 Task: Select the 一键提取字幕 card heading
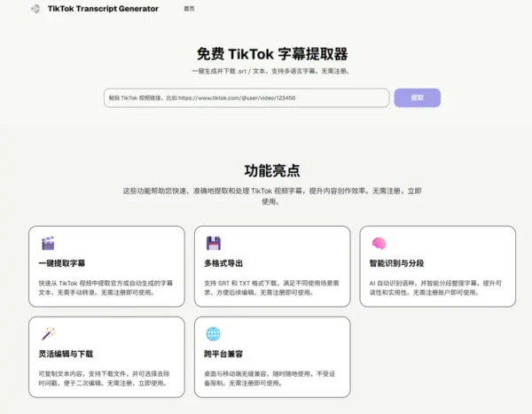(62, 263)
